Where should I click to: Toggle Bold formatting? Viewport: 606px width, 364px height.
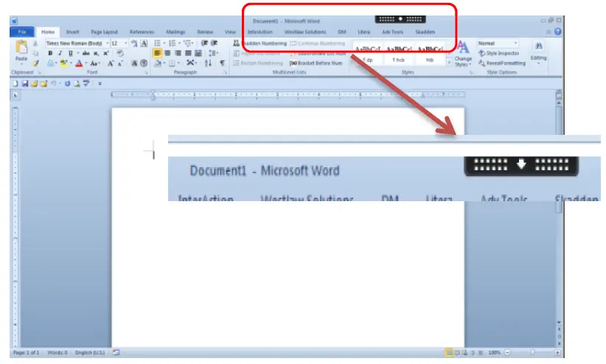pos(50,53)
